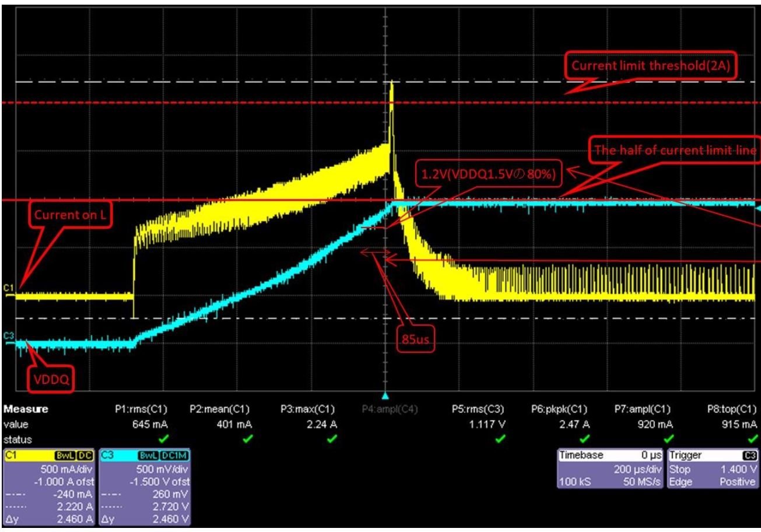Click the green status checkmark under P3

click(x=333, y=439)
